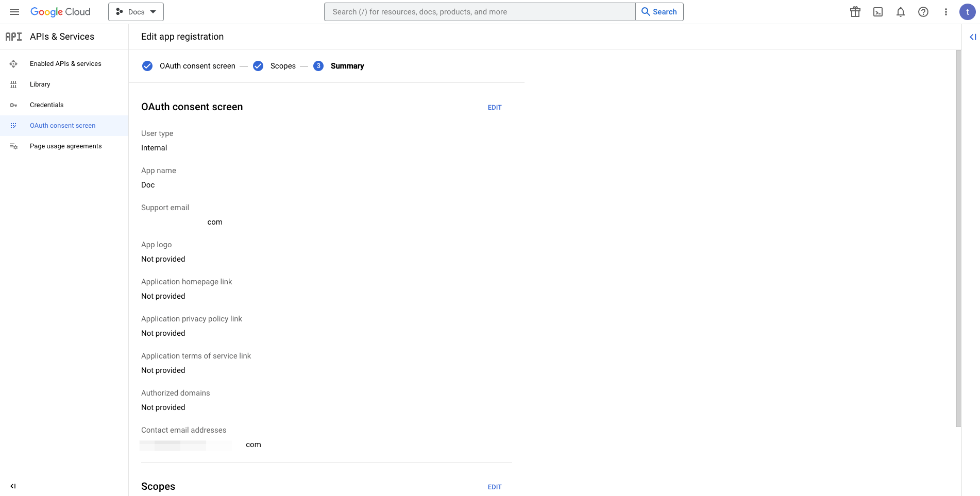Image resolution: width=980 pixels, height=496 pixels.
Task: Edit the OAuth consent screen section
Action: [495, 108]
